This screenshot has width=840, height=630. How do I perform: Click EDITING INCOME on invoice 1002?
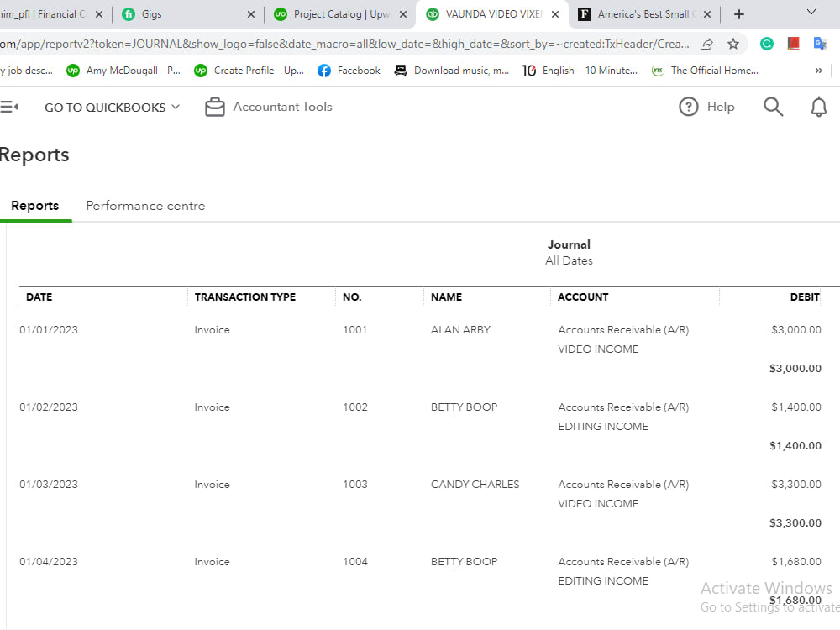[603, 427]
